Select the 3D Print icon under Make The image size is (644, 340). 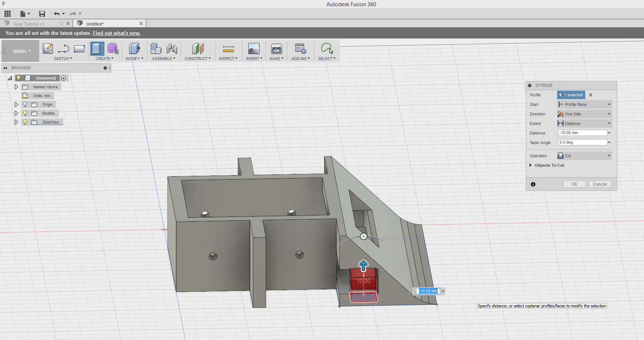tap(276, 48)
